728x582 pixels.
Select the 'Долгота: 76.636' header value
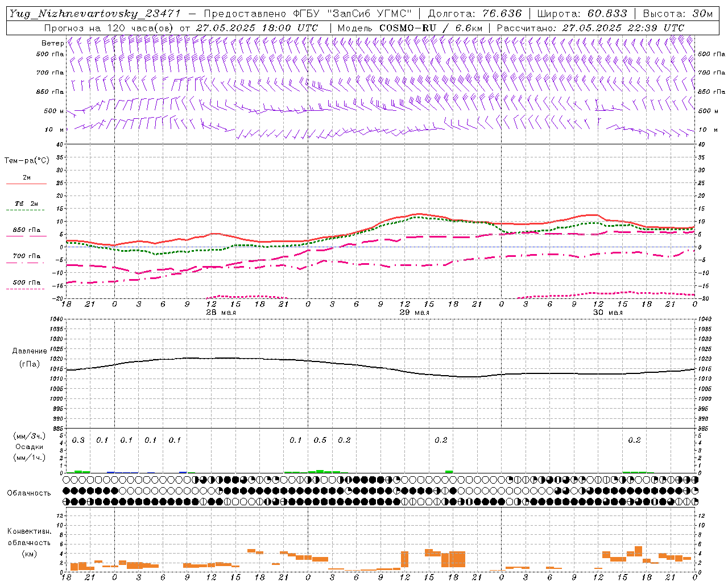coord(474,14)
